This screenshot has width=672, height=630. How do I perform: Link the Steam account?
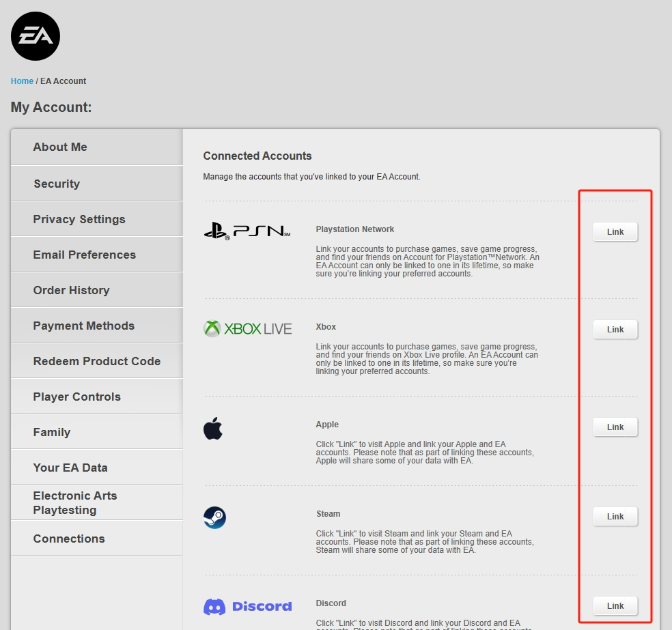coord(615,517)
